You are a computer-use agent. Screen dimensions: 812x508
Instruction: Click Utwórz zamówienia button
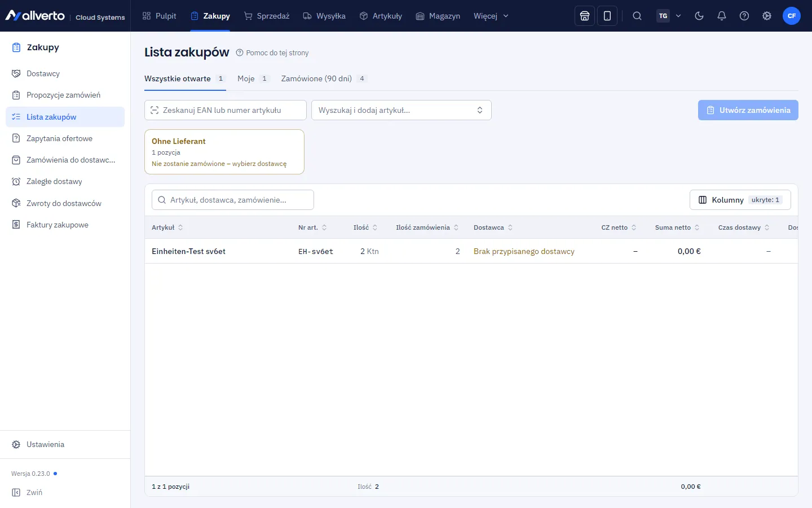[748, 110]
